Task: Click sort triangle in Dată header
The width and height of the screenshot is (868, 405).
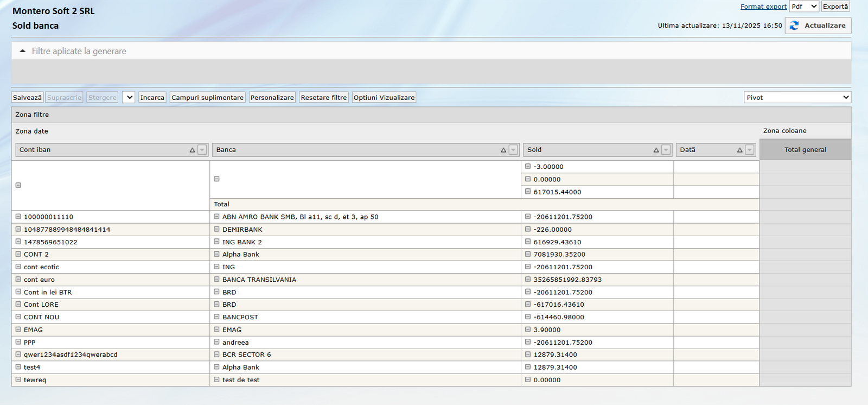Action: click(739, 150)
